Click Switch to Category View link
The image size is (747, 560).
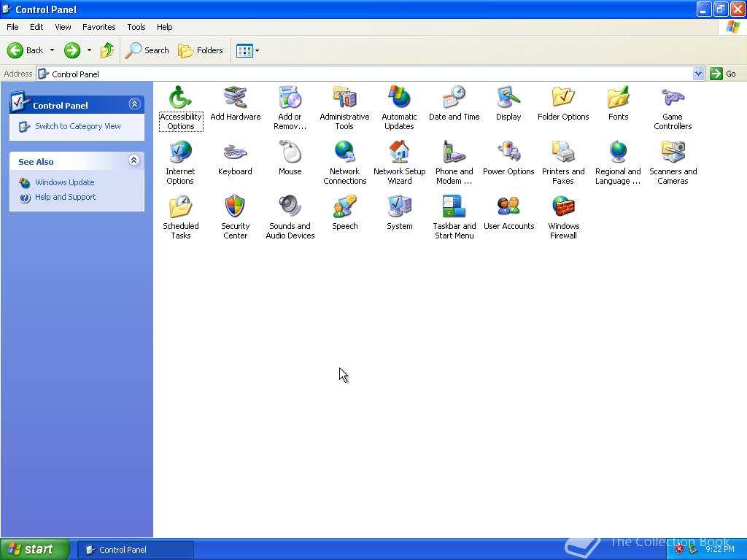tap(77, 126)
